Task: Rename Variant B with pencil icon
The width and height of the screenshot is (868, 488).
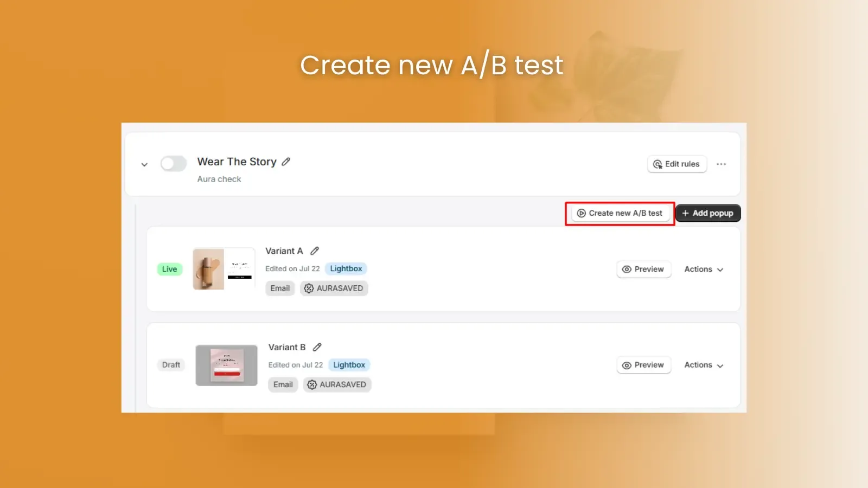Action: 317,347
